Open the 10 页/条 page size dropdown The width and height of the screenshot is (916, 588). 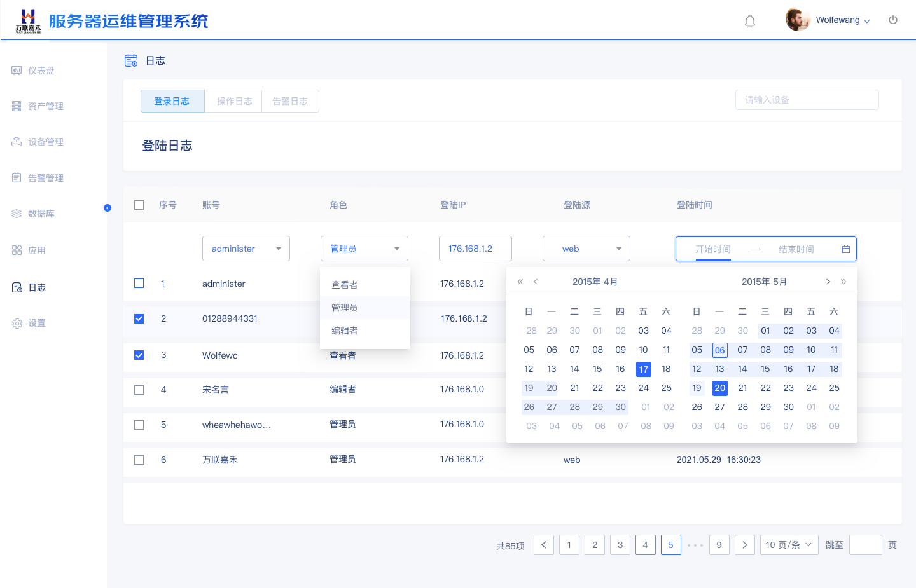pyautogui.click(x=789, y=545)
